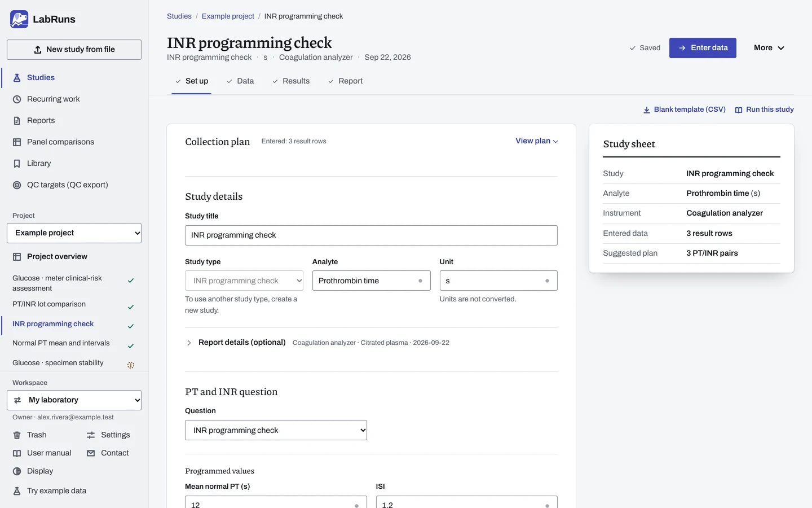Click the Analyte field showing Prothrombin time
Image resolution: width=812 pixels, height=508 pixels.
click(x=371, y=281)
